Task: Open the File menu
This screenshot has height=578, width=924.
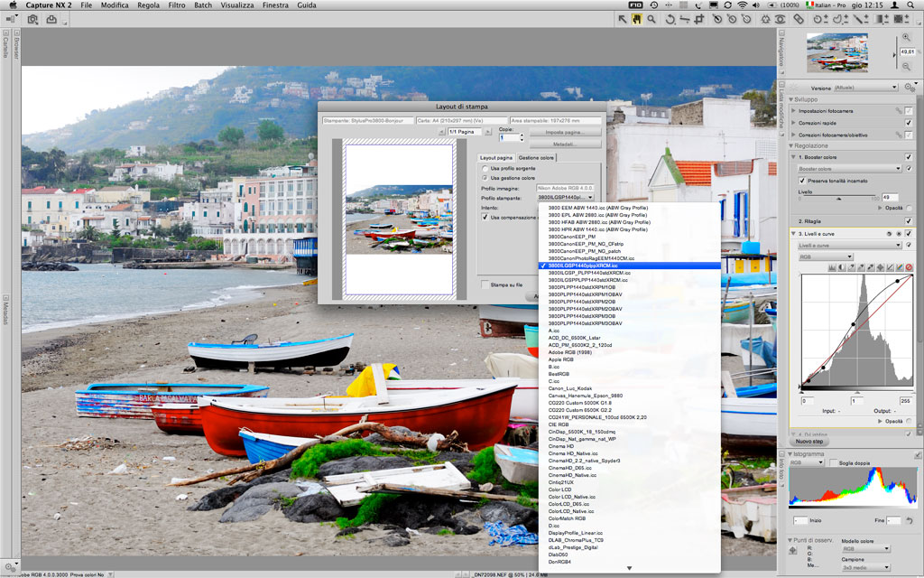Action: [86, 5]
